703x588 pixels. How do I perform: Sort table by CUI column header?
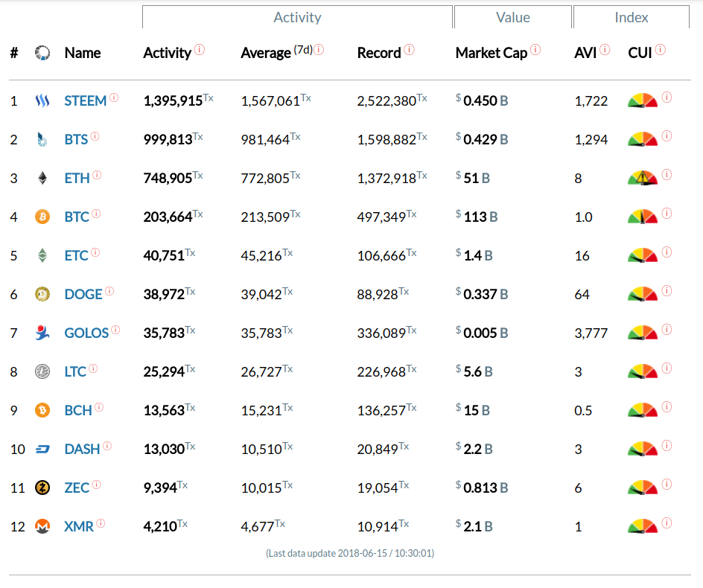point(640,53)
